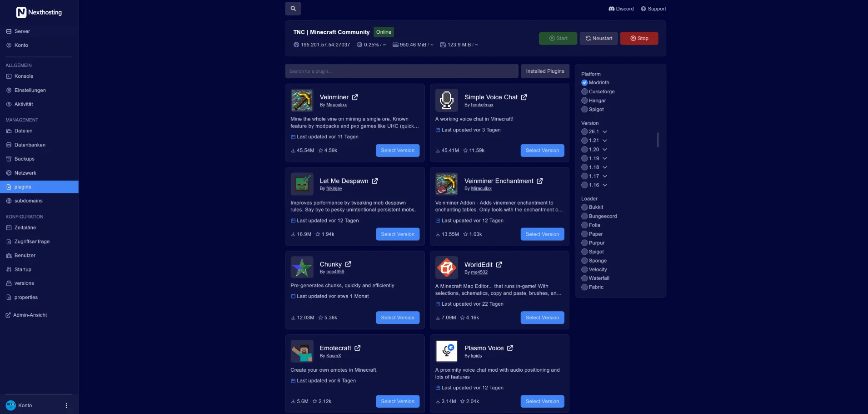Open Veinminer external link icon

coord(355,97)
